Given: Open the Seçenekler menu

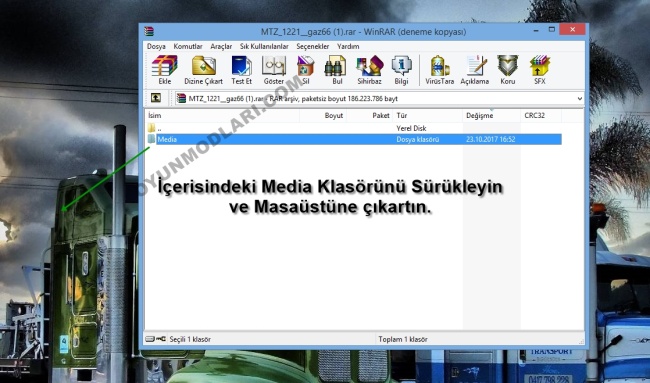Looking at the screenshot, I should point(313,46).
